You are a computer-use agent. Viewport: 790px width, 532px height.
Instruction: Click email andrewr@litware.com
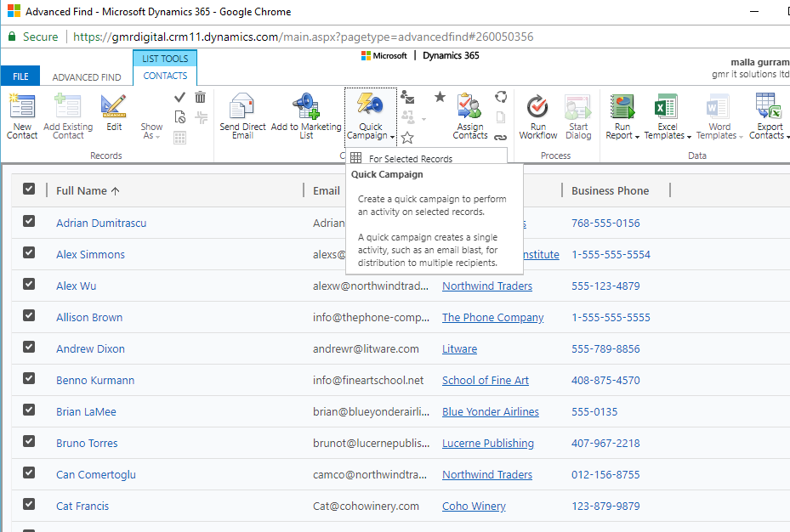tap(366, 348)
